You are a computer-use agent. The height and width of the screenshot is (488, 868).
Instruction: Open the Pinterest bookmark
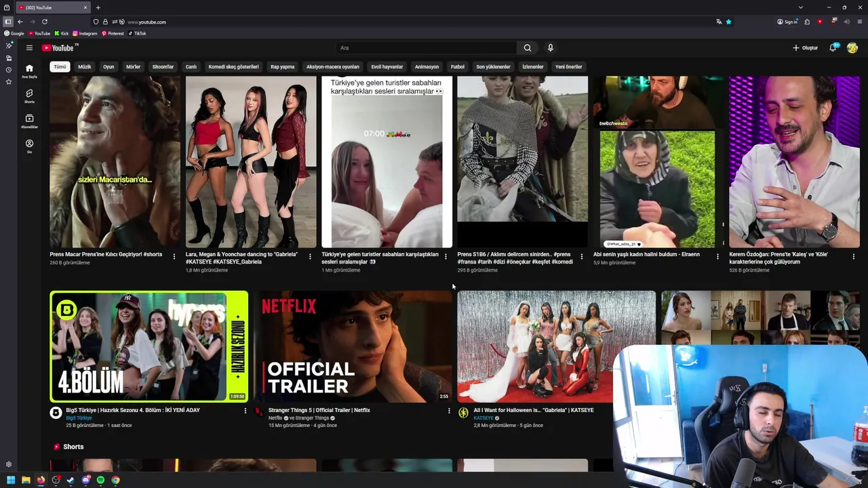coord(113,33)
